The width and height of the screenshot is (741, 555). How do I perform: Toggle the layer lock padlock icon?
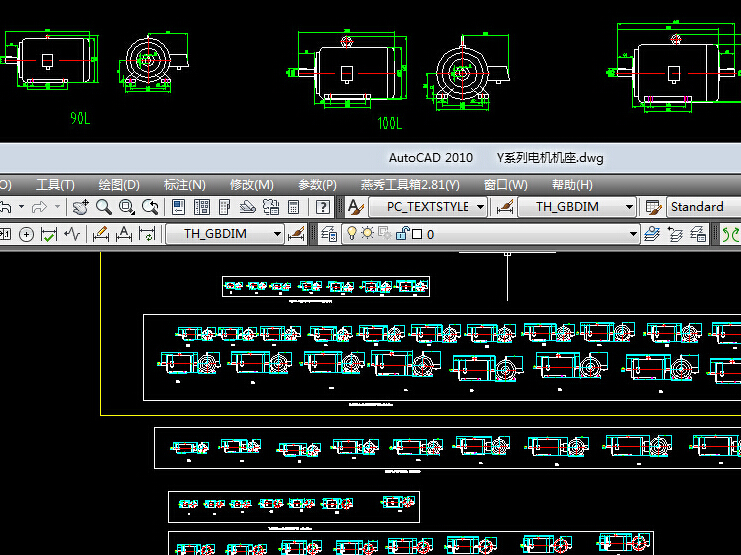pyautogui.click(x=401, y=234)
